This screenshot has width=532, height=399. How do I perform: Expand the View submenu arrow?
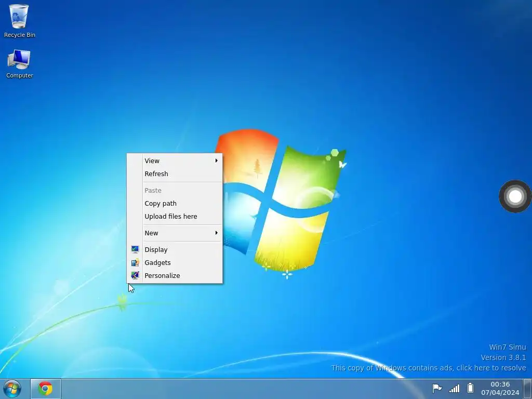(216, 161)
